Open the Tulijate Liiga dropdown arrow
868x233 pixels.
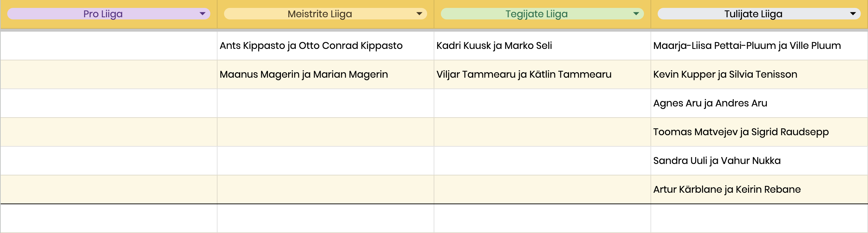[853, 14]
